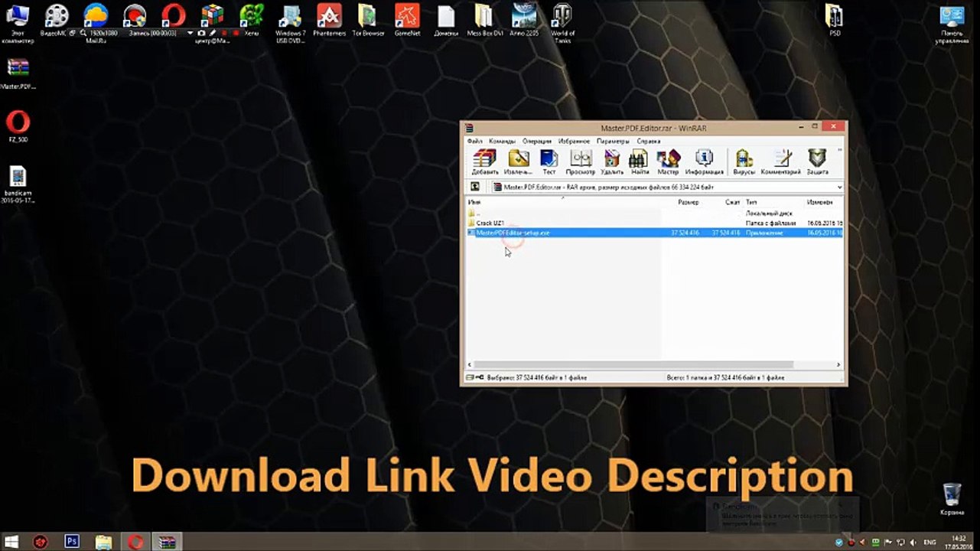Open File Explorer from the taskbar
The height and width of the screenshot is (551, 980).
tap(103, 542)
